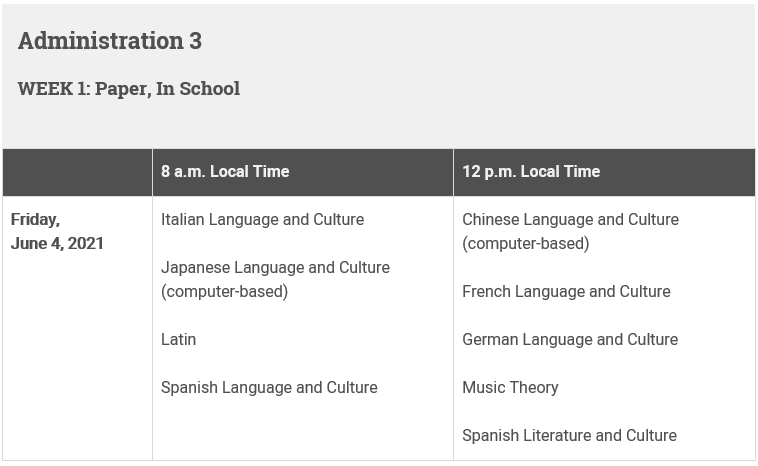This screenshot has height=466, width=758.
Task: Click the June 4, 2021 date text
Action: point(57,243)
